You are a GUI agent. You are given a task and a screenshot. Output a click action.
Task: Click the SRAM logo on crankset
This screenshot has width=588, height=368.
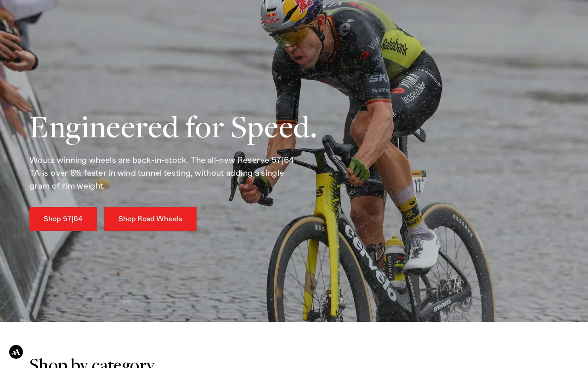442,305
